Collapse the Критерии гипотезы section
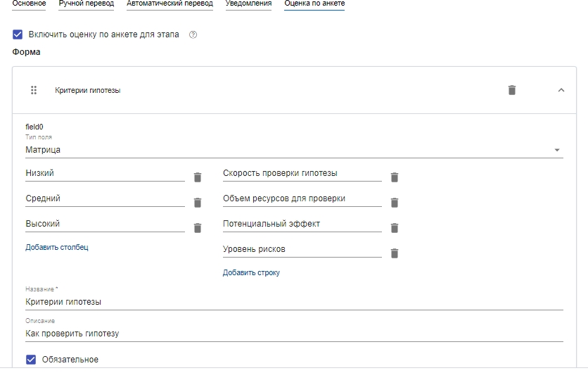588x373 pixels. (x=561, y=90)
